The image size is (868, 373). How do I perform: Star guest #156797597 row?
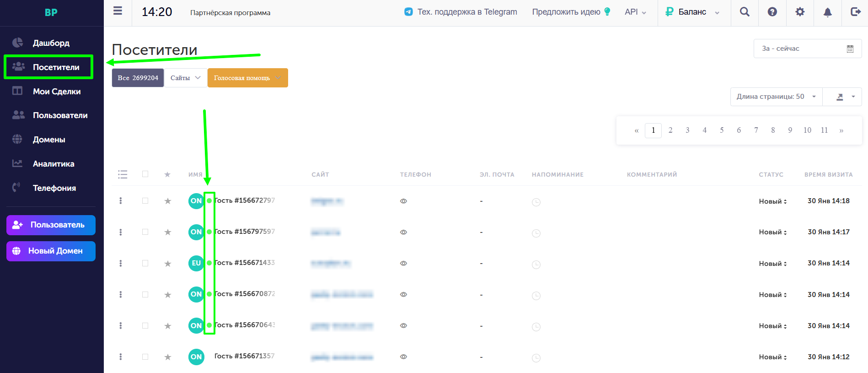(168, 232)
